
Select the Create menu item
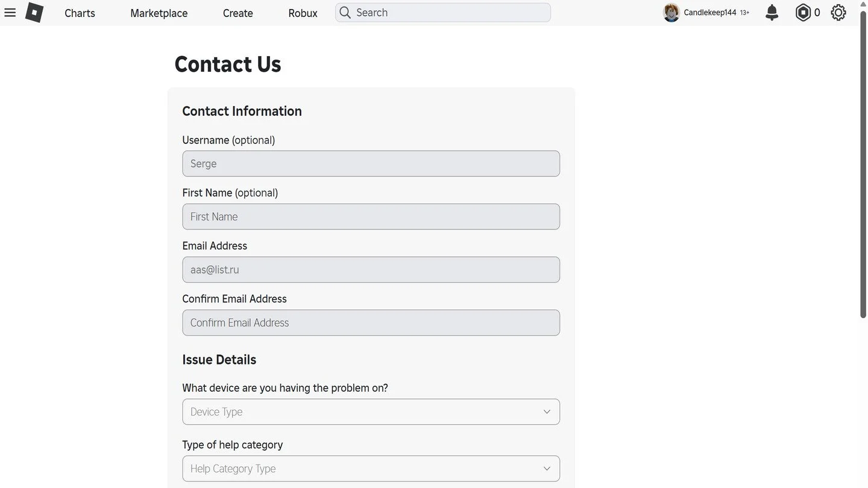click(238, 13)
